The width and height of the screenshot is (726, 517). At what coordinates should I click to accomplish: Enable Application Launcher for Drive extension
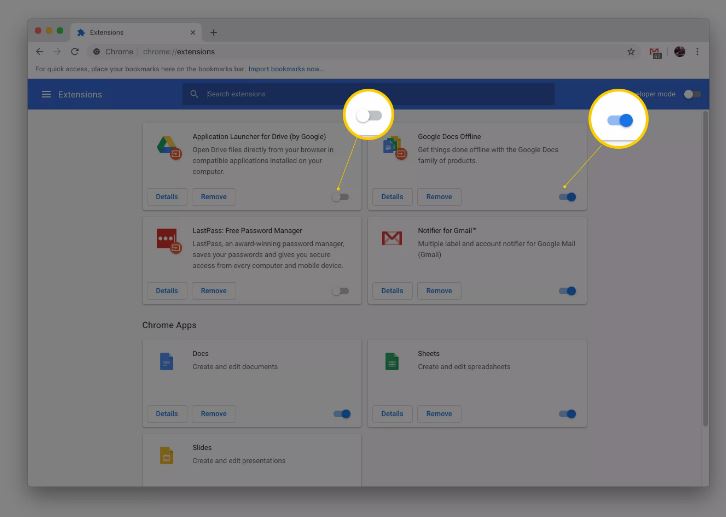[340, 197]
